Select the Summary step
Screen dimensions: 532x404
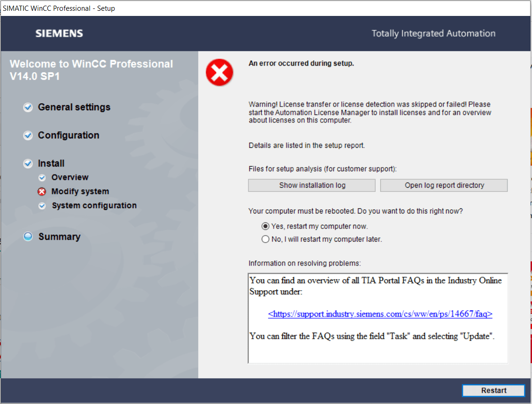pyautogui.click(x=59, y=237)
